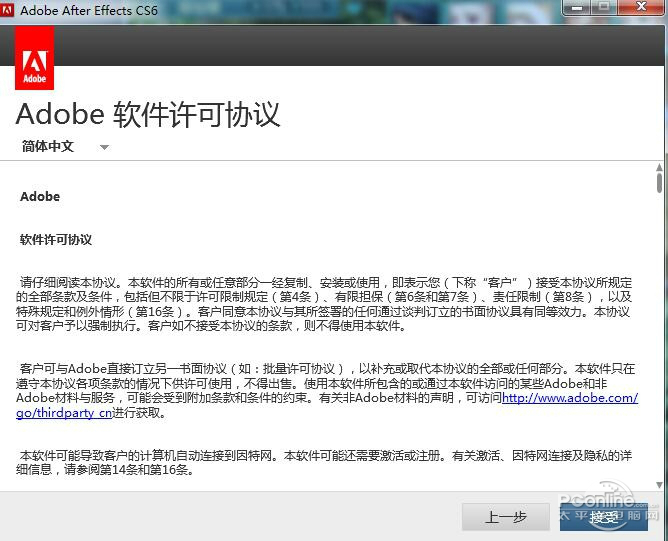Viewport: 668px width, 541px height.
Task: Click the Adobe After Effects CS6 title text
Action: point(89,10)
